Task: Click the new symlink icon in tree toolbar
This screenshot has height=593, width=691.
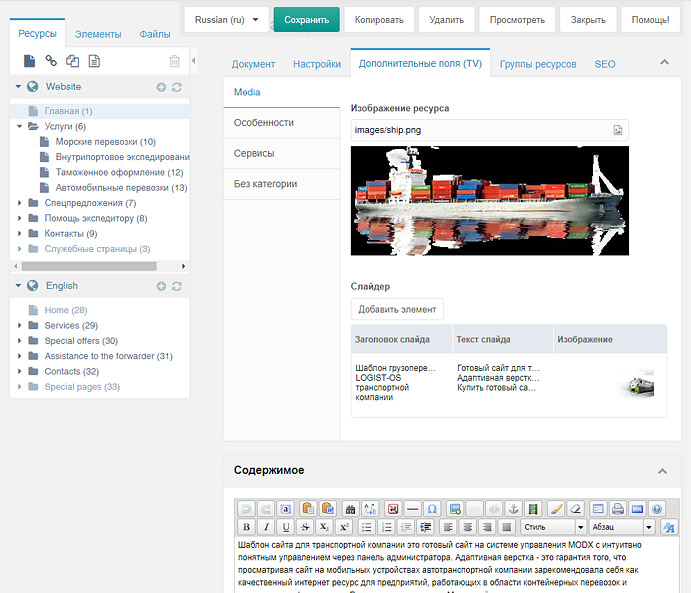Action: pyautogui.click(x=72, y=61)
